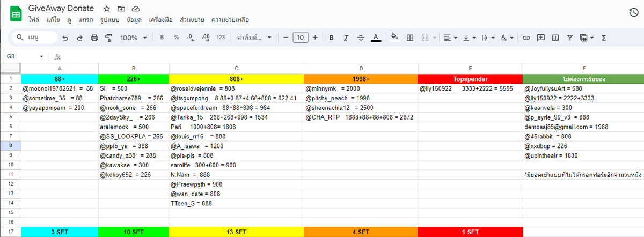The height and width of the screenshot is (237, 644).
Task: Open the รูปแบบ menu
Action: coord(109,20)
